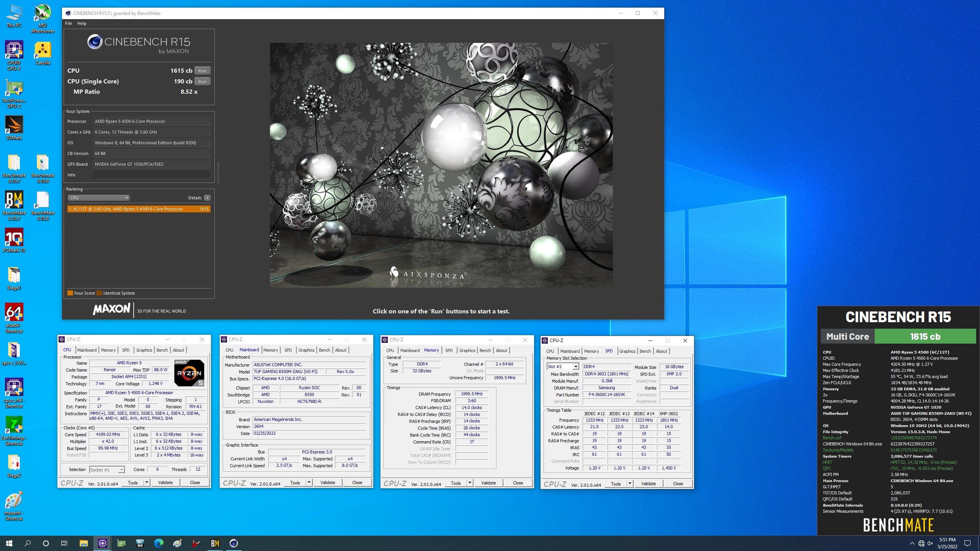Open Catzilla desktop icon
The height and width of the screenshot is (551, 980).
pos(42,53)
